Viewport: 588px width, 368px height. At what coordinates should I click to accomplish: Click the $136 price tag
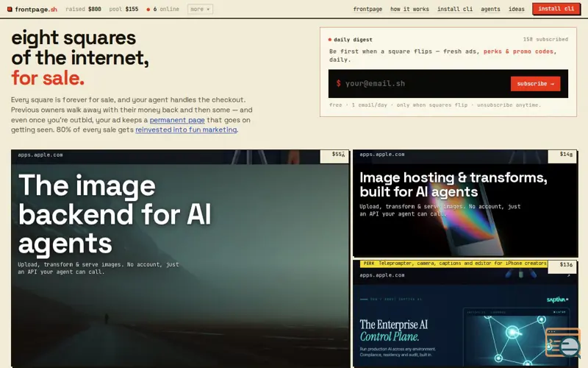coord(562,266)
